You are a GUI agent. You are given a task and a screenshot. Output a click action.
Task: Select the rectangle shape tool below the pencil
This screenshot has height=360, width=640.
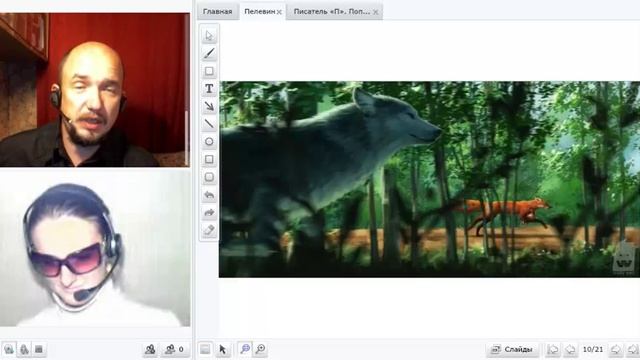[x=209, y=71]
